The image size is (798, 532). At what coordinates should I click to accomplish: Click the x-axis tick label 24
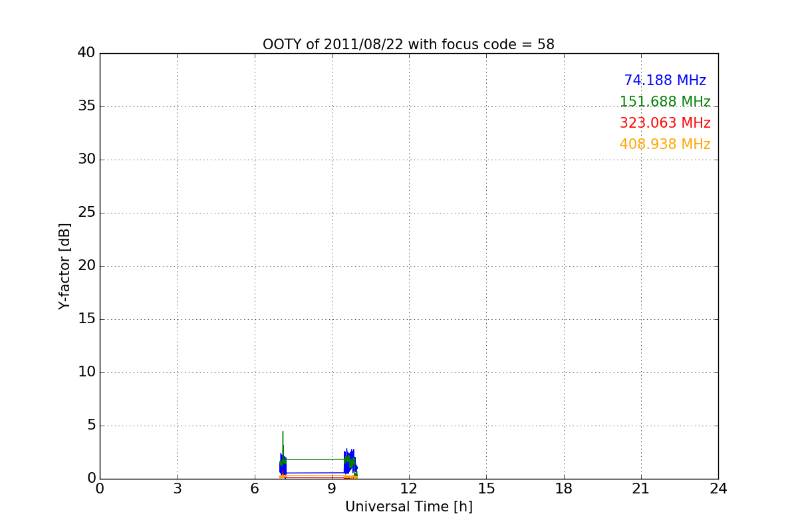coord(718,489)
